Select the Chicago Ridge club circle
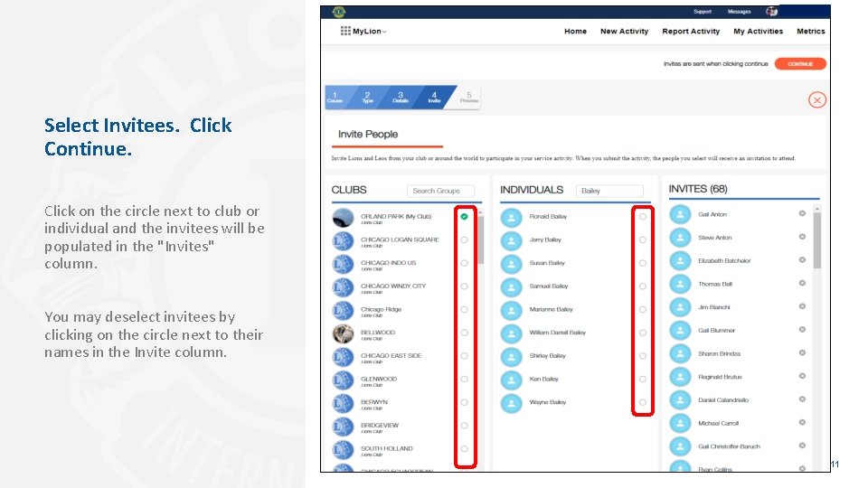Screen dimensions: 868x488 click(464, 309)
